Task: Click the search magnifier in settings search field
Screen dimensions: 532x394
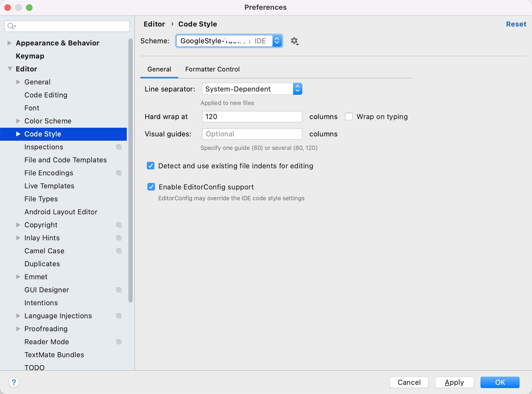Action: click(x=11, y=26)
